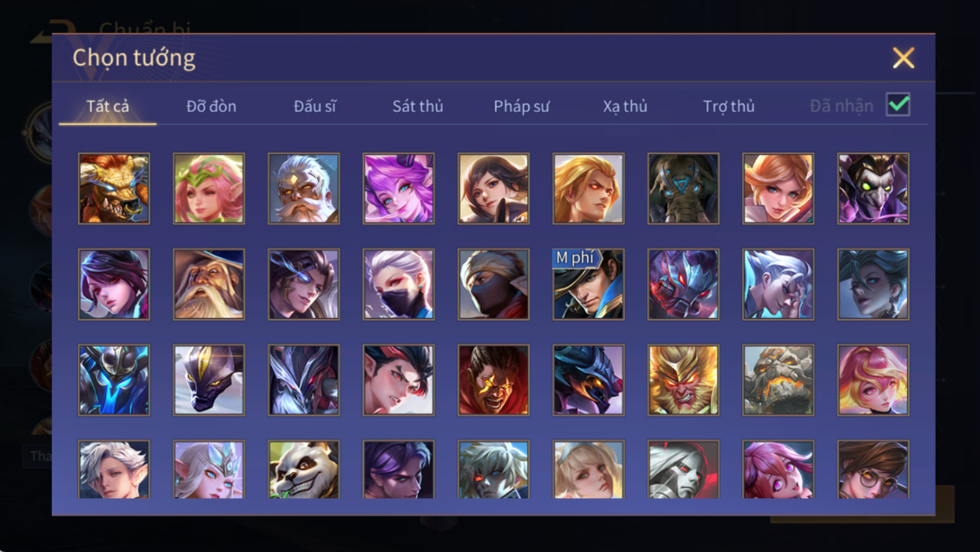Open the Trợ thủ tab
980x552 pixels.
coord(729,106)
